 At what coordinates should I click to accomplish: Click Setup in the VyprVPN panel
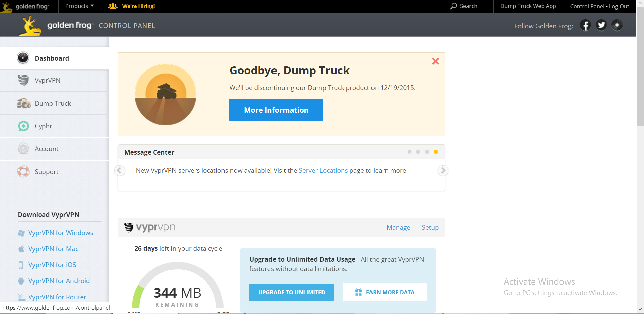tap(430, 227)
